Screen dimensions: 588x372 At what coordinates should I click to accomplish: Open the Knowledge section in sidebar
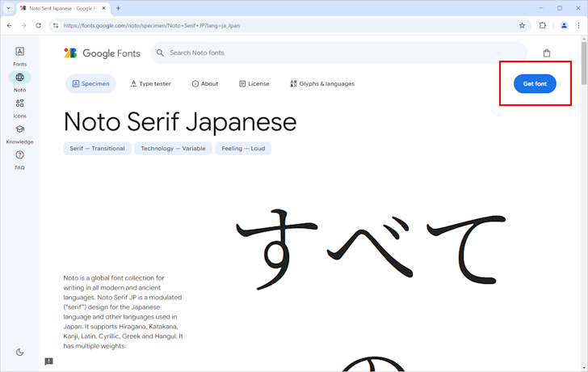[x=19, y=134]
